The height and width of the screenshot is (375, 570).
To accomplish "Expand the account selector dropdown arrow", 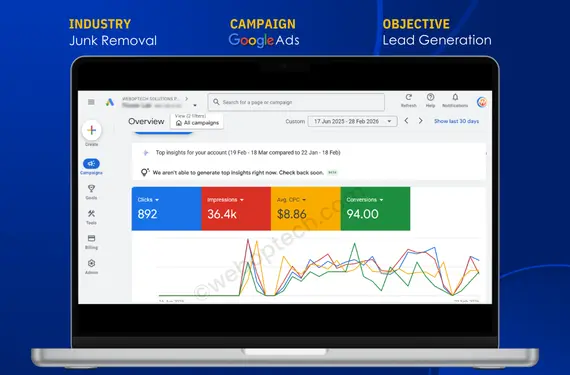I will [195, 105].
